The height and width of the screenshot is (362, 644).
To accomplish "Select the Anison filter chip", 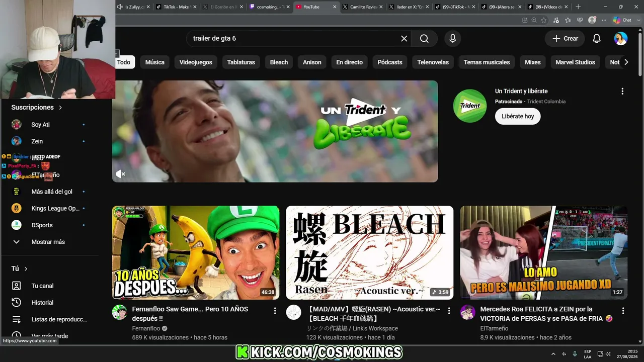I will [312, 62].
